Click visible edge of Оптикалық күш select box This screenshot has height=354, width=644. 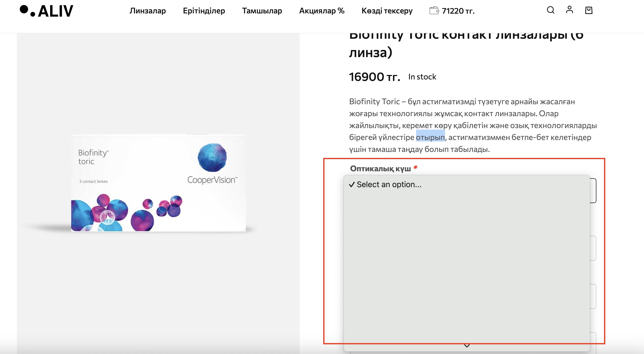[x=593, y=191]
